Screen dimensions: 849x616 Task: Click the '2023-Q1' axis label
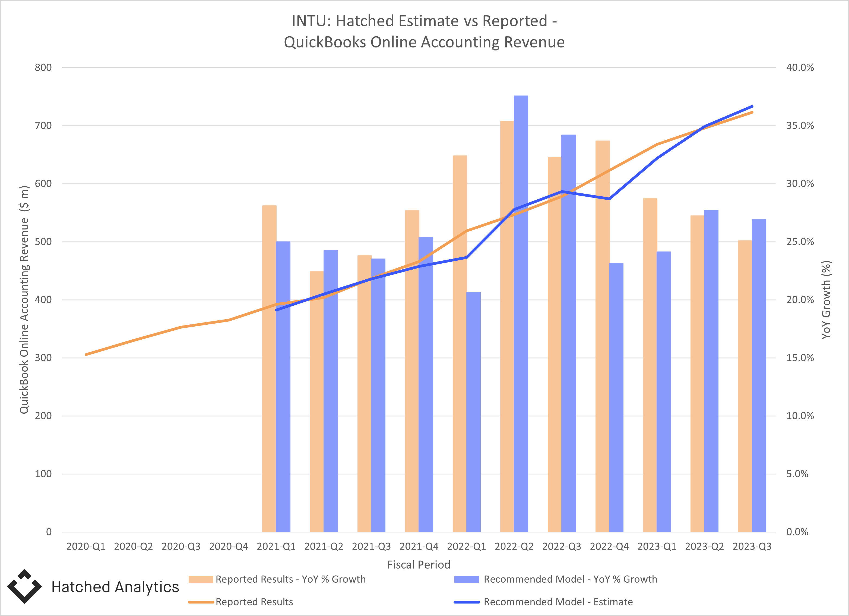tap(657, 547)
